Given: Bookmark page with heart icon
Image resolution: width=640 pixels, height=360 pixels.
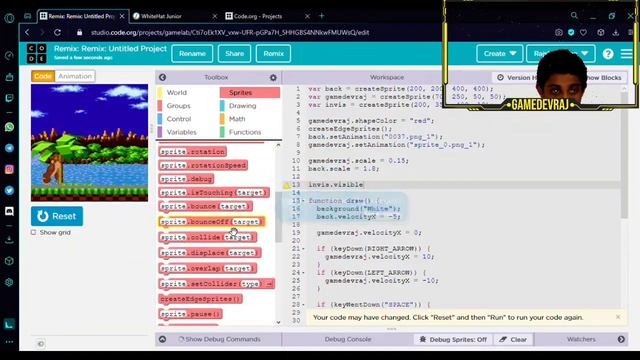Looking at the screenshot, I should [584, 32].
